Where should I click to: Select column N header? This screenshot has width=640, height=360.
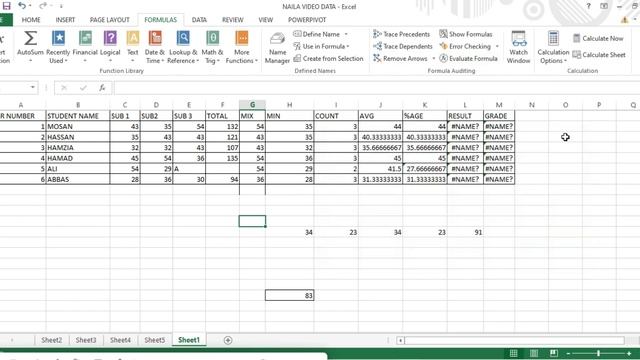pyautogui.click(x=531, y=105)
